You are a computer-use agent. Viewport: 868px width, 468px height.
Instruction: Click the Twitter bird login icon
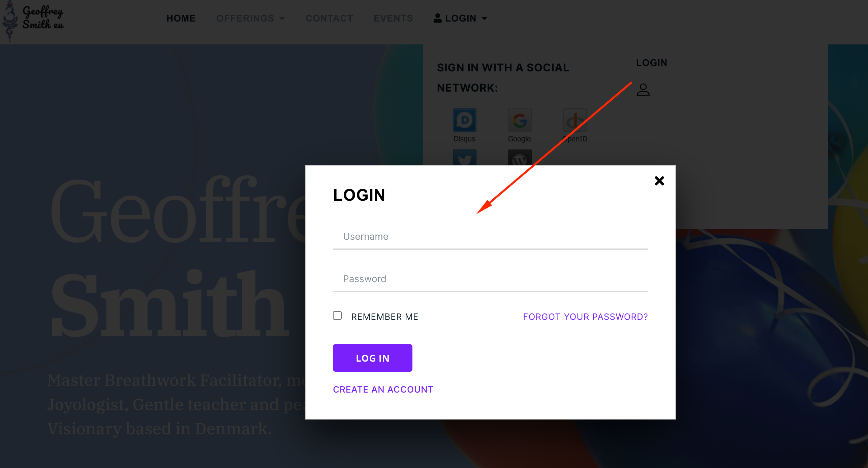coord(464,158)
